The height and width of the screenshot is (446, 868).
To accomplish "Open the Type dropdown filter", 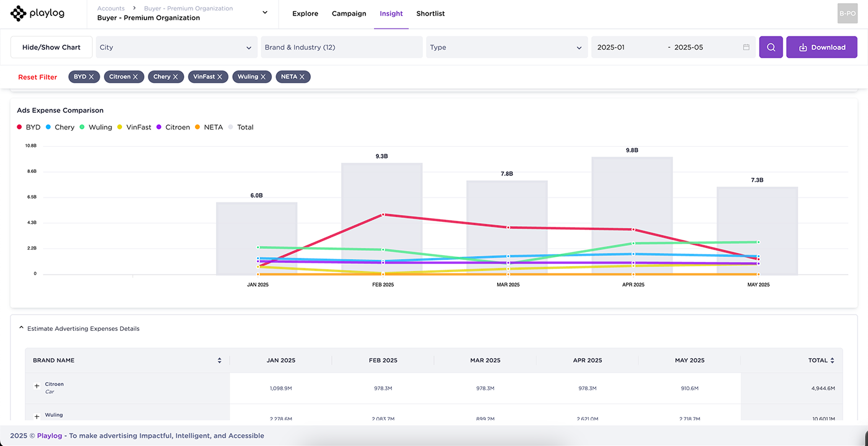I will [x=506, y=47].
